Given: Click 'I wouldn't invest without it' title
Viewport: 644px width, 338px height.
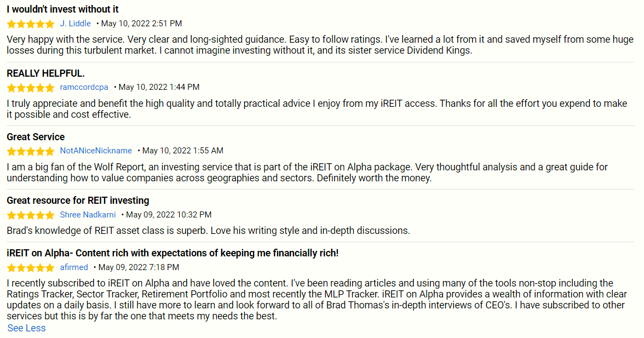Looking at the screenshot, I should pos(62,9).
